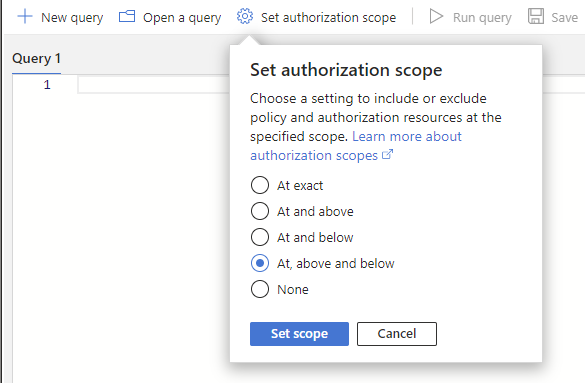
Task: Click the external link icon after authorization scopes
Action: click(388, 154)
